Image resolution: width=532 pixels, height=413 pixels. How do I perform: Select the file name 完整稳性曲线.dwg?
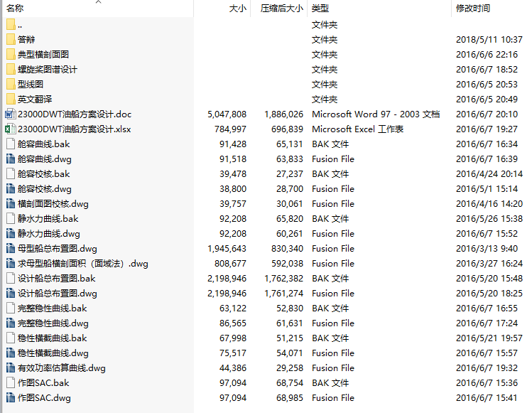53,323
